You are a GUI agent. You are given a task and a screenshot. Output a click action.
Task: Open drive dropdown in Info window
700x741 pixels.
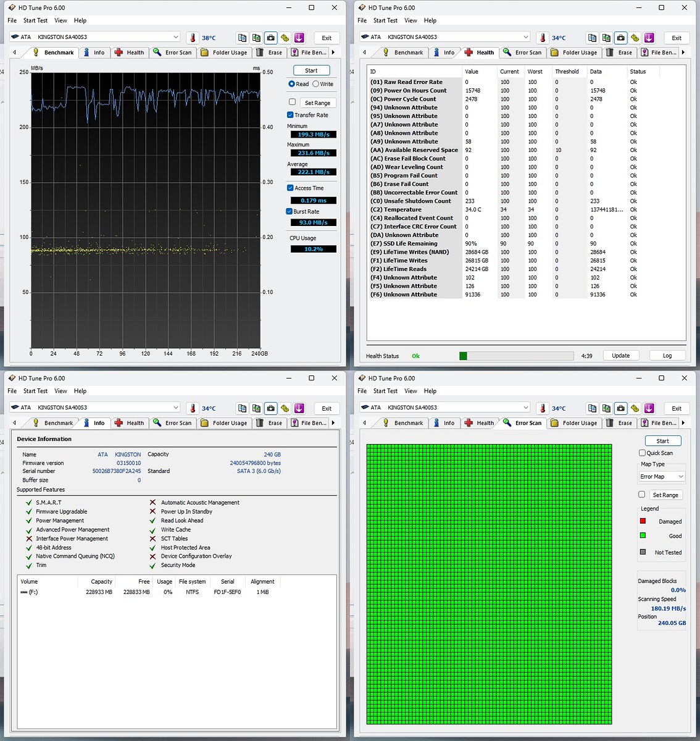point(175,408)
